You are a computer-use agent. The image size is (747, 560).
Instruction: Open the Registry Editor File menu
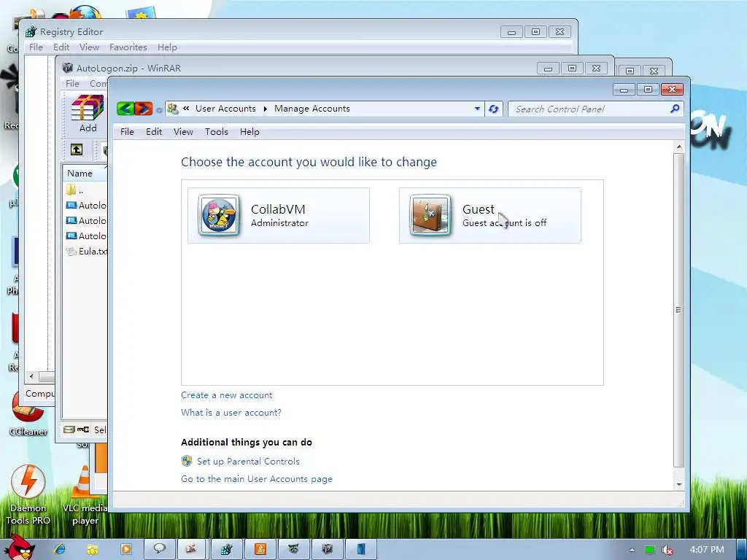36,47
